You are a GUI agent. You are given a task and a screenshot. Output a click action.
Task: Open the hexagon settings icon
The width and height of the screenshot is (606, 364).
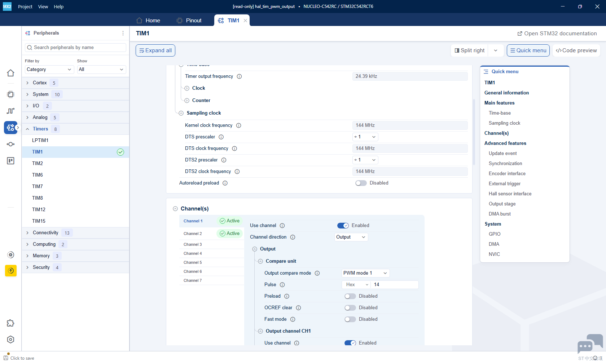click(x=10, y=339)
